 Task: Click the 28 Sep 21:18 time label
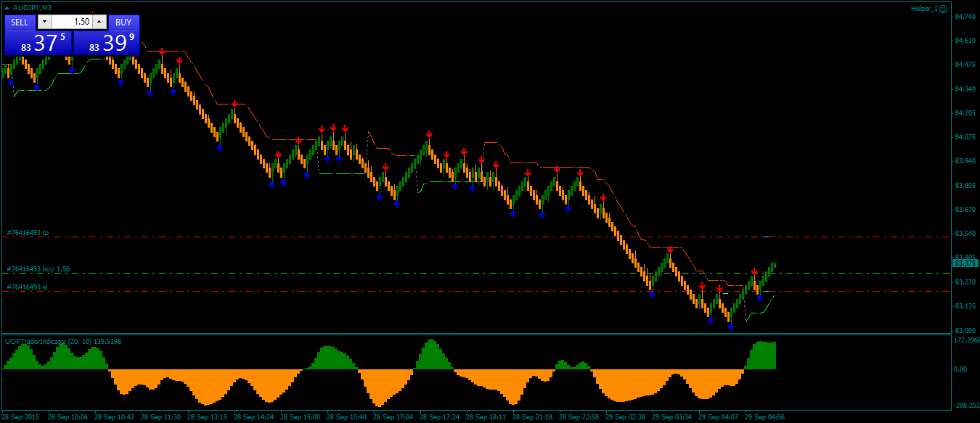(x=532, y=417)
